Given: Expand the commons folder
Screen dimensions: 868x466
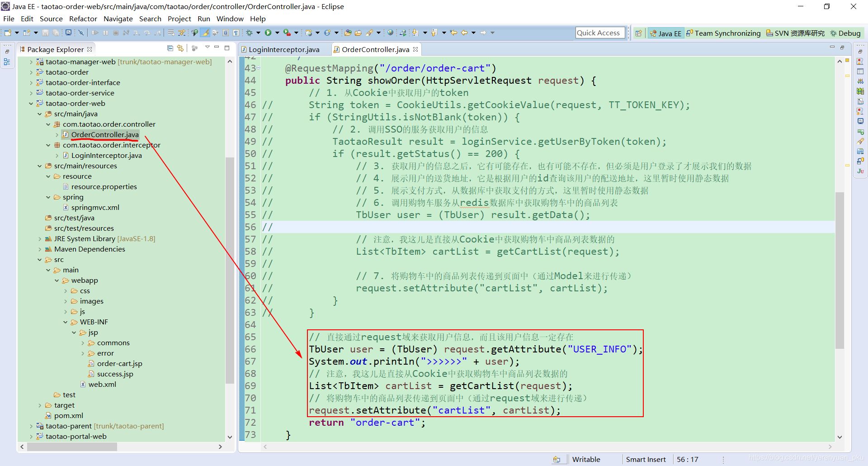Looking at the screenshot, I should pos(82,343).
